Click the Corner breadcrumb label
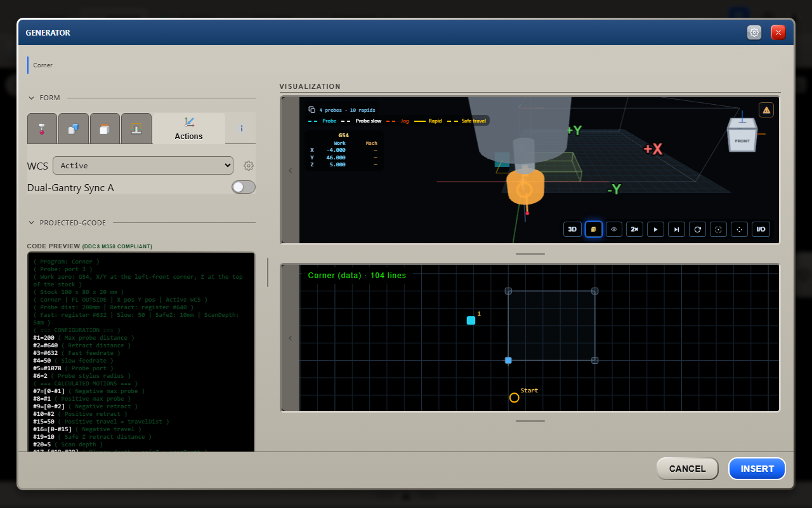This screenshot has height=508, width=812. (43, 65)
